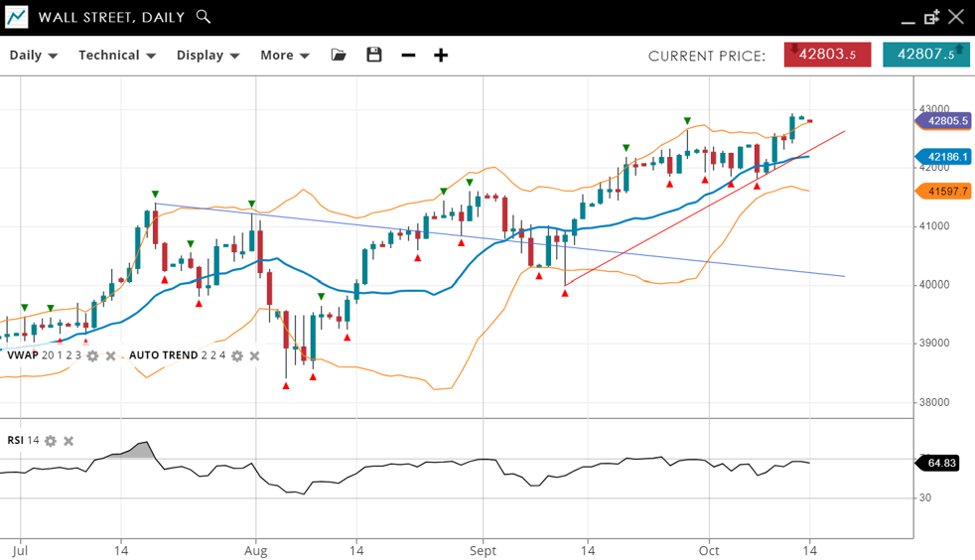Remove the VWAP indicator
This screenshot has width=975, height=560.
111,355
